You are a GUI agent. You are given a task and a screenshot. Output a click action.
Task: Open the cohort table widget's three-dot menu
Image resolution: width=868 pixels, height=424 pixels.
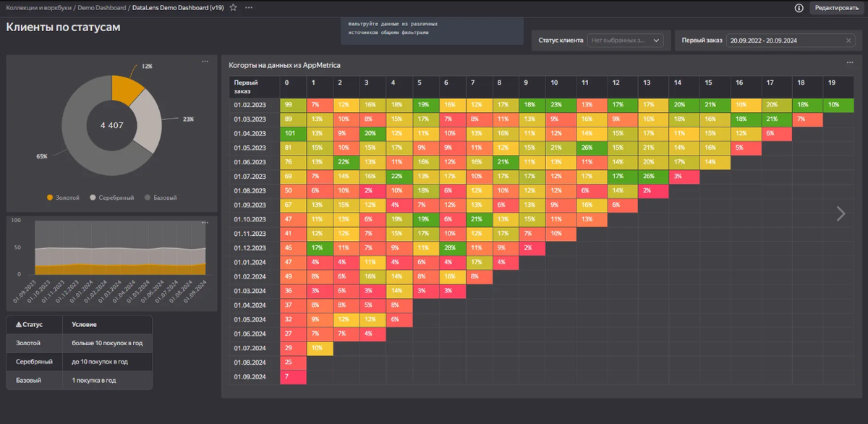point(849,64)
